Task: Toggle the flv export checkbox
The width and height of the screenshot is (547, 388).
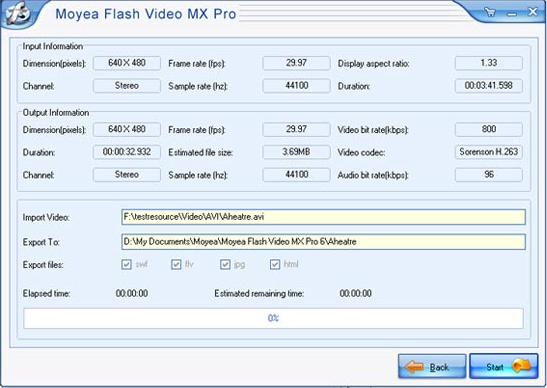Action: 176,264
